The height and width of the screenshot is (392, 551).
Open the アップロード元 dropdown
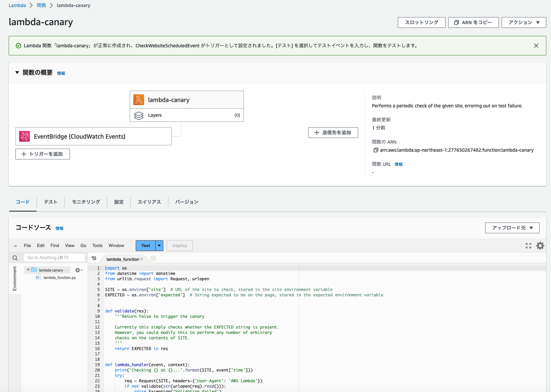(x=512, y=228)
